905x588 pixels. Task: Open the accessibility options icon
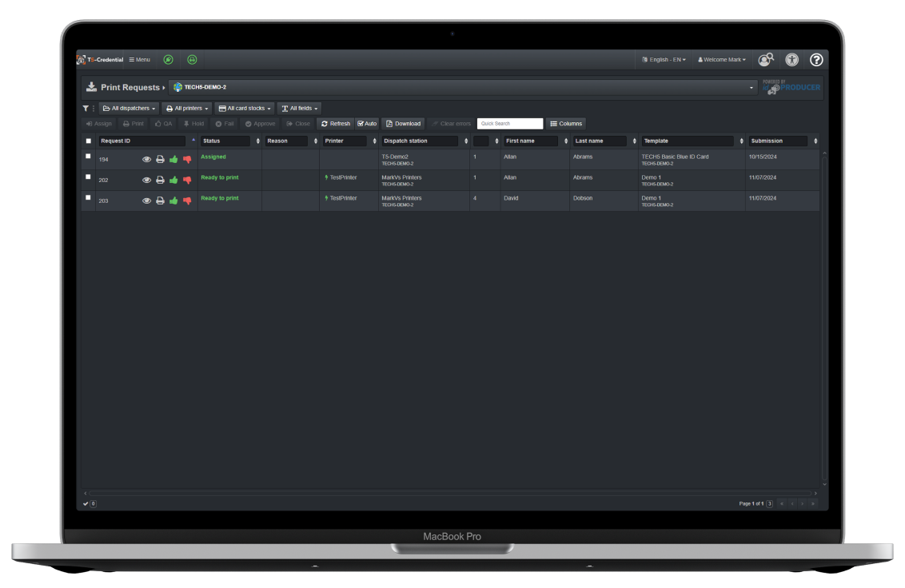pyautogui.click(x=791, y=59)
